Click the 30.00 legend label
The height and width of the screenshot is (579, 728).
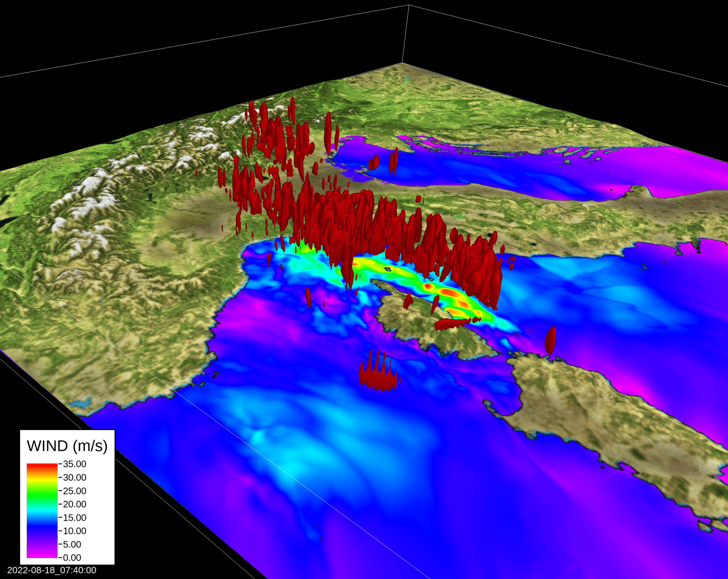tap(74, 477)
